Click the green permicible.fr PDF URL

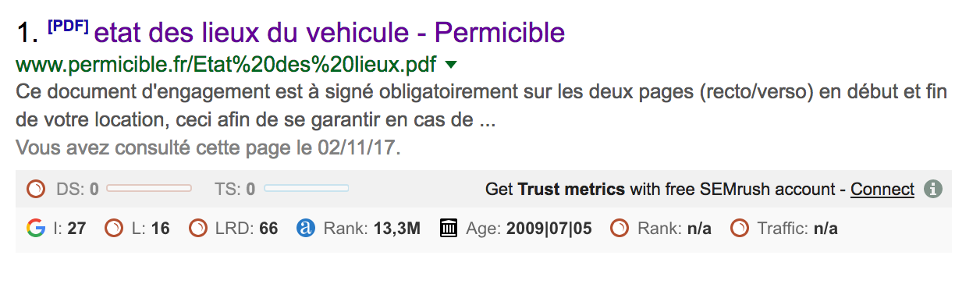click(226, 63)
